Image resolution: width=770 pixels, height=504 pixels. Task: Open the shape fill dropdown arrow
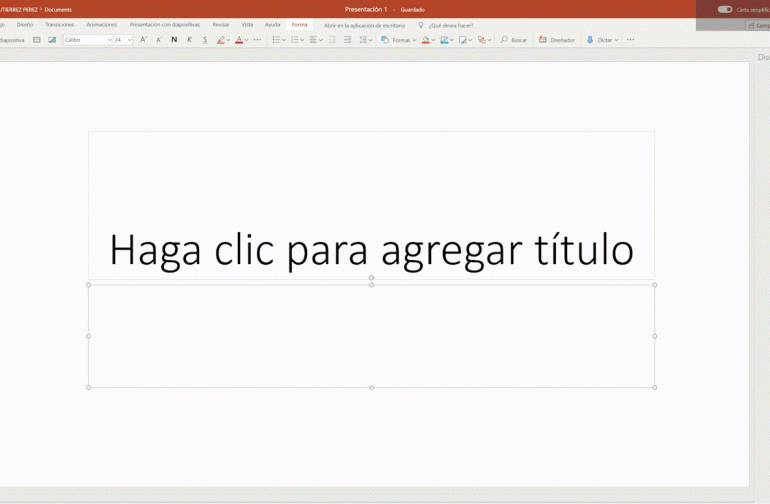[x=433, y=40]
